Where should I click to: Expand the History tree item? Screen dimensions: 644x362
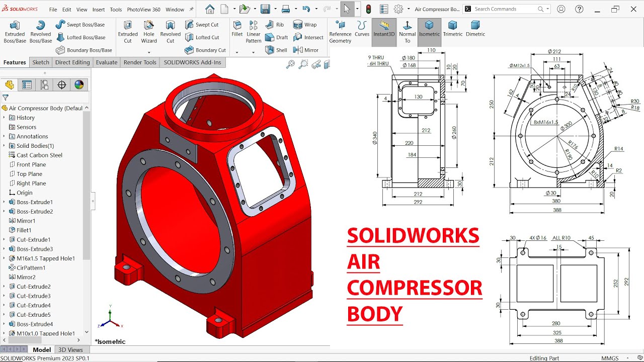(5, 118)
